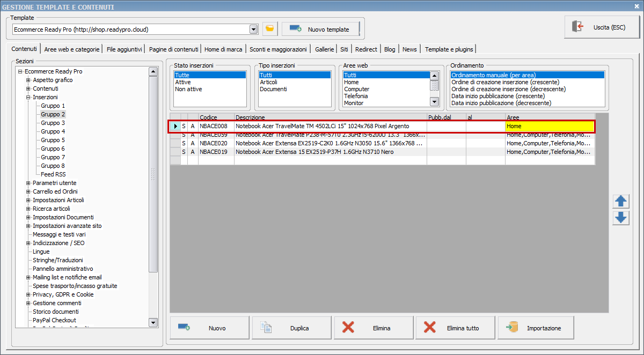
Task: Open the Redirect tab
Action: (366, 49)
